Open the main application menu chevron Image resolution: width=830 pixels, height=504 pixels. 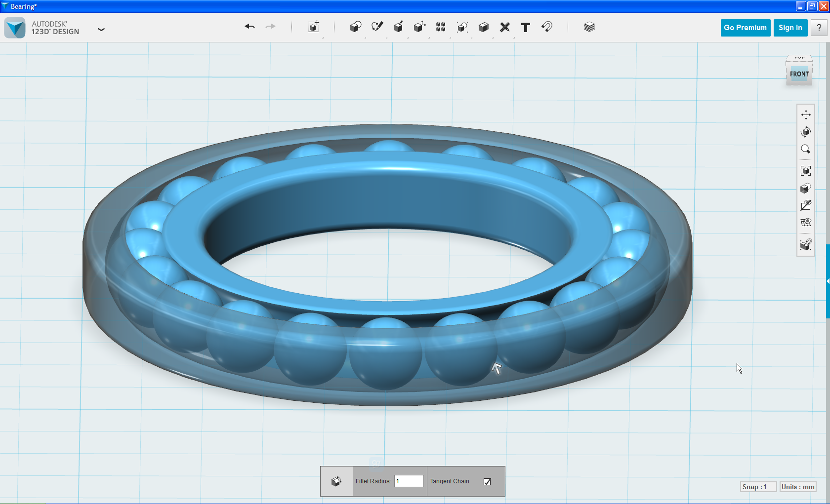coord(101,30)
